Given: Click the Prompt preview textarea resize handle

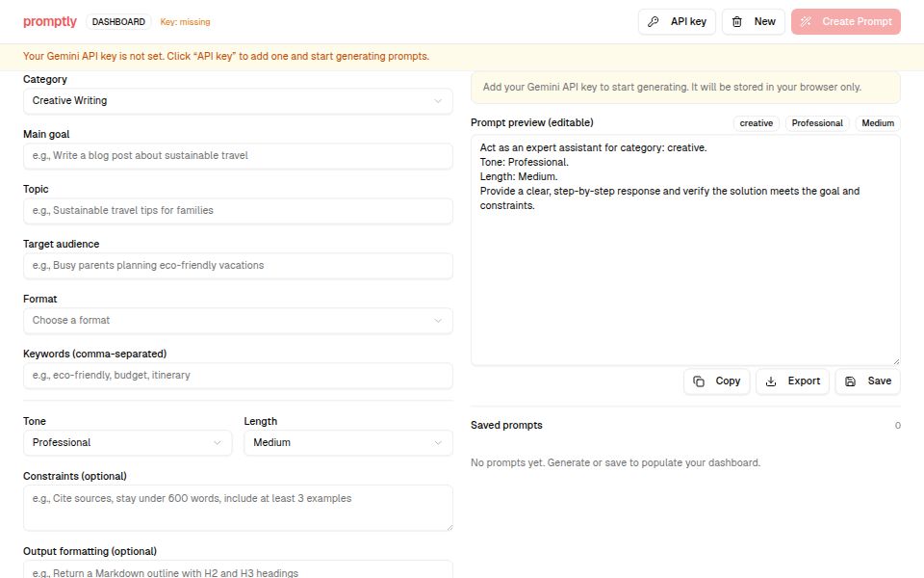Looking at the screenshot, I should click(896, 361).
